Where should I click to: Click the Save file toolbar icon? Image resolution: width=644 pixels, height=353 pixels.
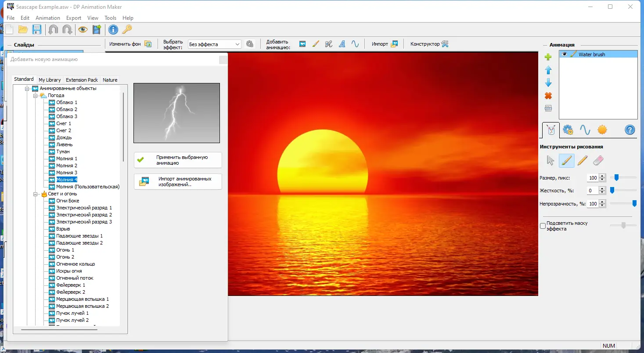click(x=37, y=29)
